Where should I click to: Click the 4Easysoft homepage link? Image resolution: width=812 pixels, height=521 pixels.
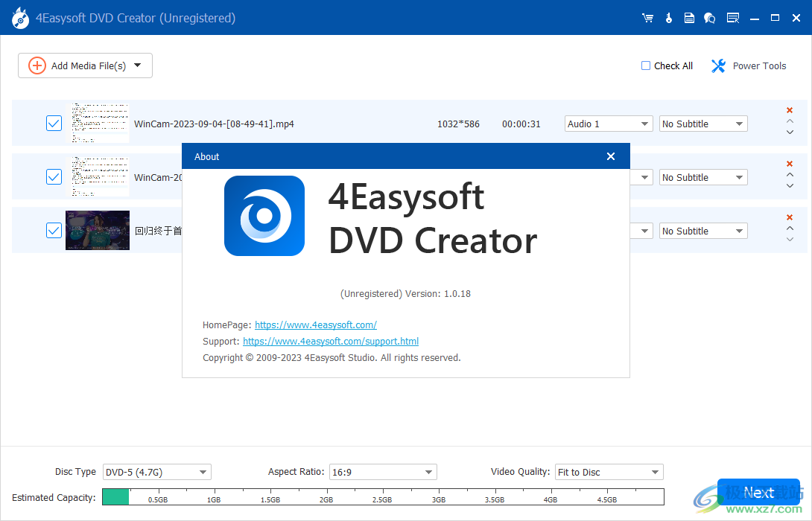click(x=315, y=325)
